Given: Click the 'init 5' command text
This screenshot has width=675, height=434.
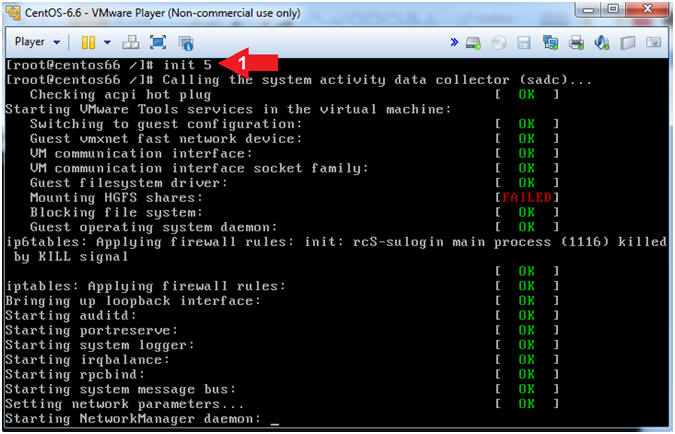Looking at the screenshot, I should point(188,65).
